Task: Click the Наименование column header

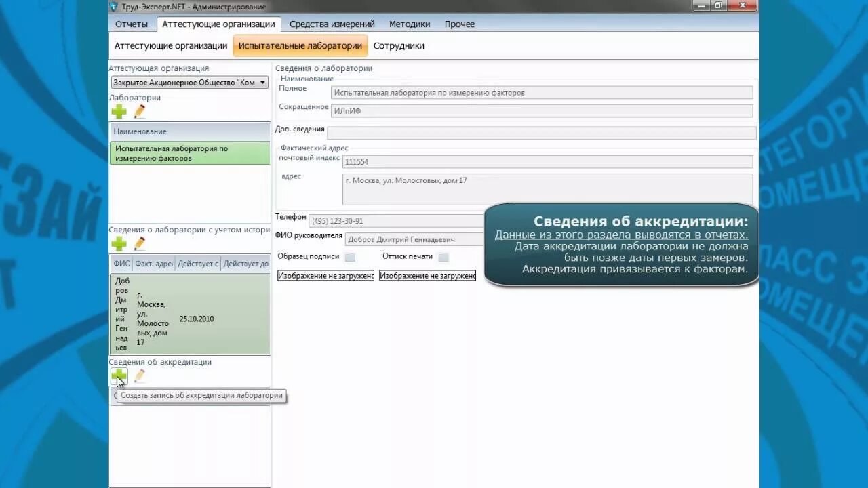Action: pyautogui.click(x=190, y=131)
